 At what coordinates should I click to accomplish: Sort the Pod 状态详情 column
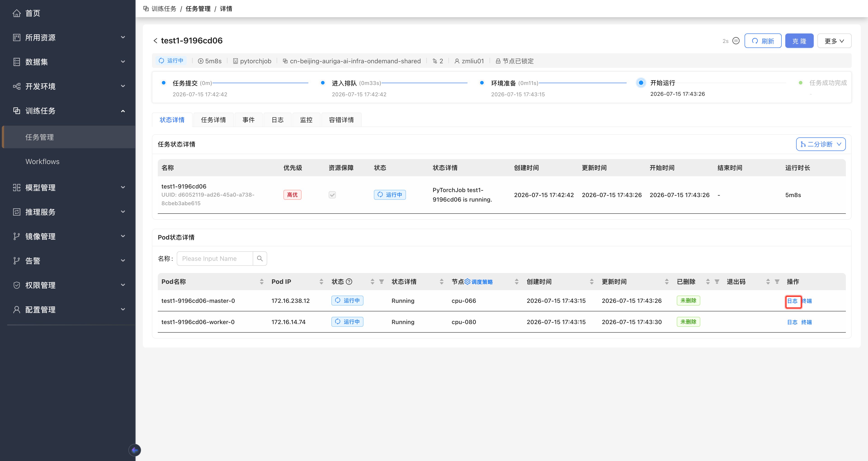tap(441, 281)
